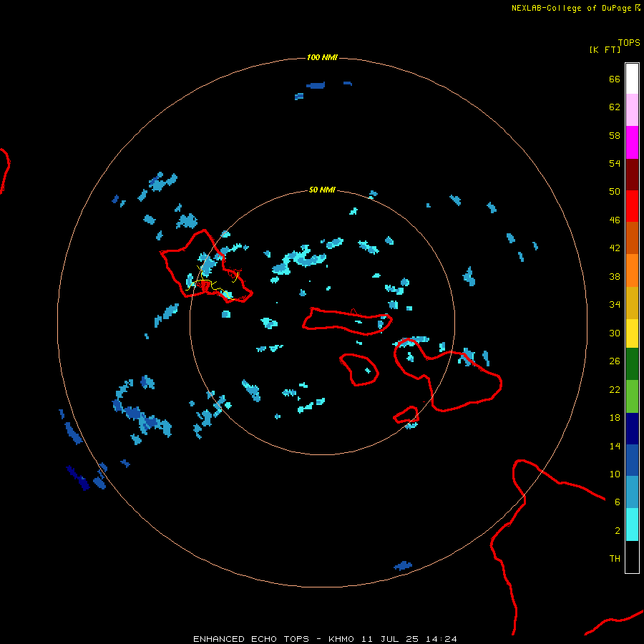The height and width of the screenshot is (644, 644).
Task: Click the 'TOPS' legend title
Action: click(629, 42)
